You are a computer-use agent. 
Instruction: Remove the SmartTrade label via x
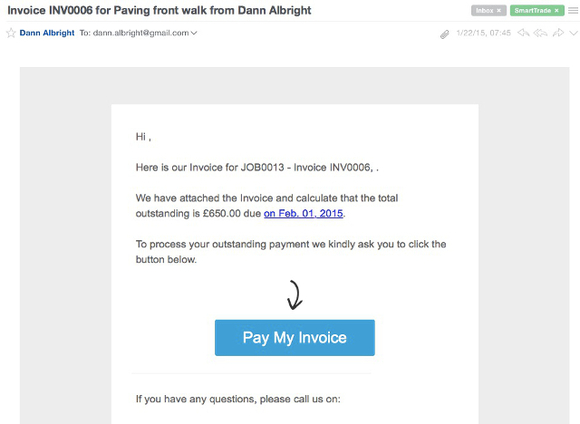coord(556,10)
